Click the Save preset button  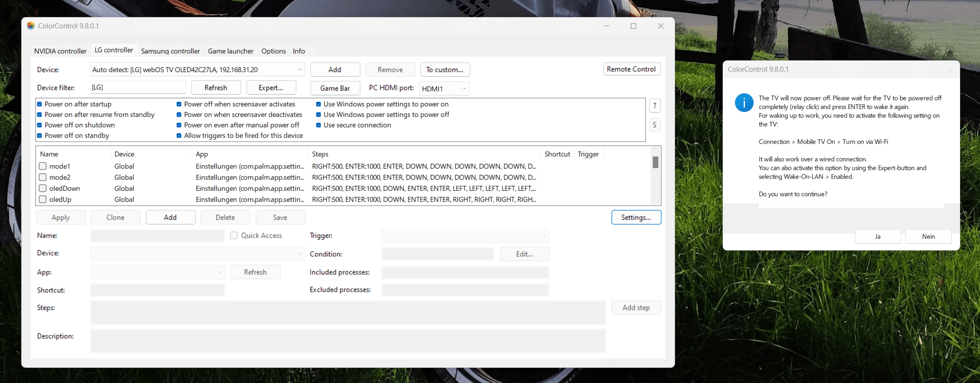[x=280, y=217]
